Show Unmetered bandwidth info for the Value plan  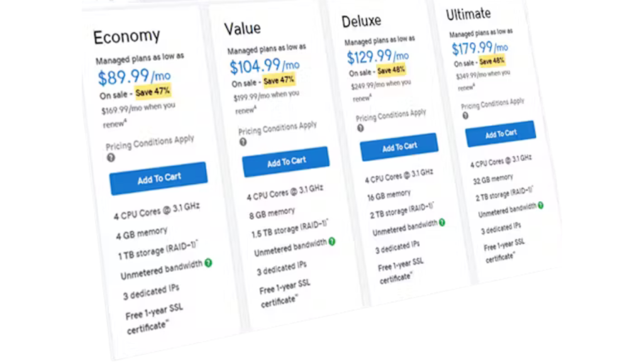[331, 241]
